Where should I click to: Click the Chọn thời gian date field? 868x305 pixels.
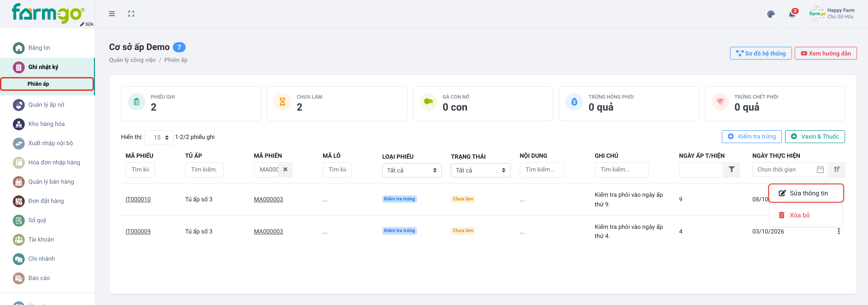789,170
